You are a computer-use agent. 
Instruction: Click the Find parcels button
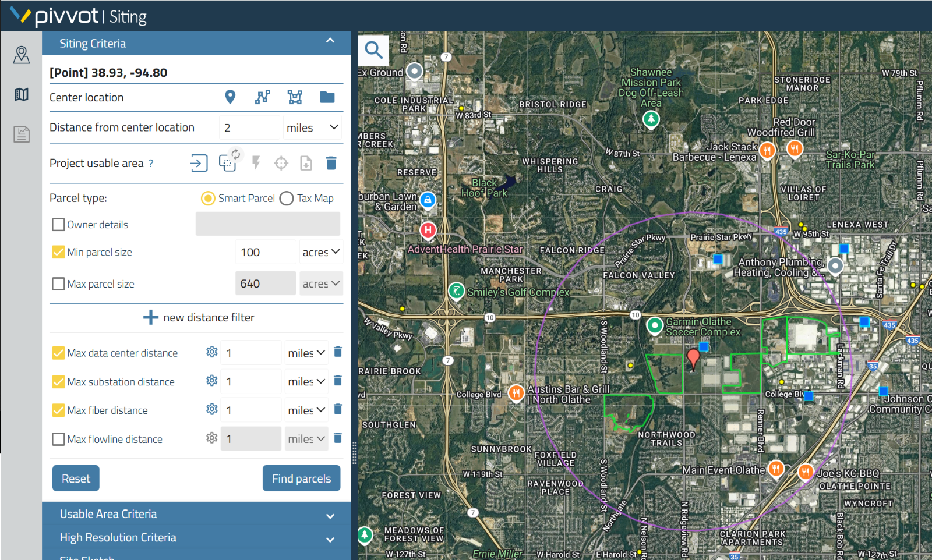coord(301,479)
